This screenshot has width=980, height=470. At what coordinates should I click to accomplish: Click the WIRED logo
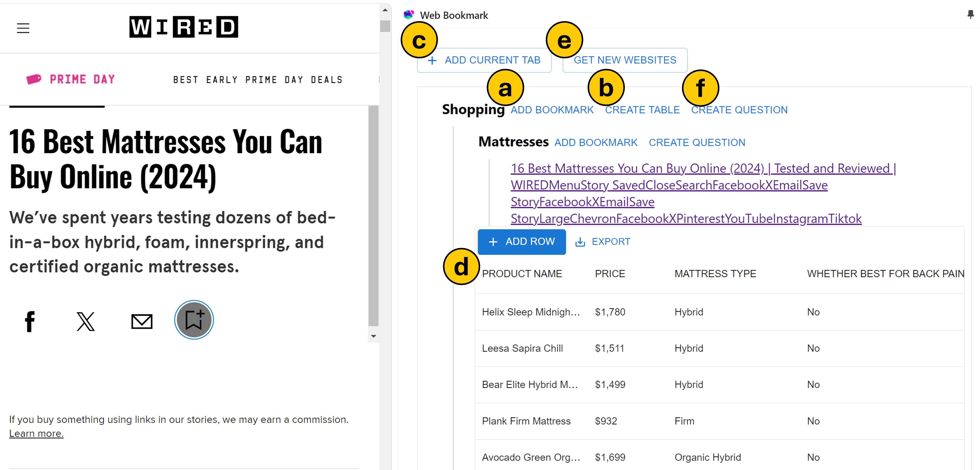coord(184,27)
